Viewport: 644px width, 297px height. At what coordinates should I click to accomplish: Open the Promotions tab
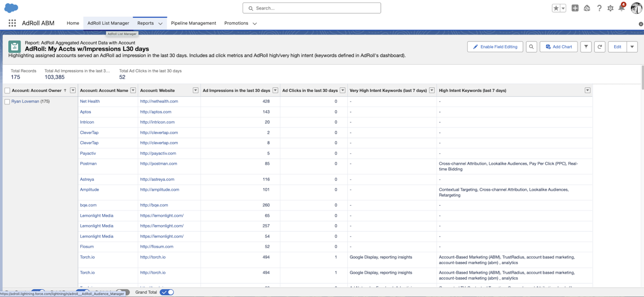(x=236, y=23)
